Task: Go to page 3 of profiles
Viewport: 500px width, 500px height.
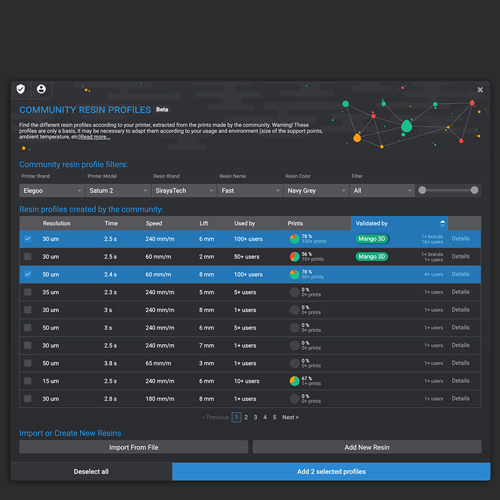Action: pos(255,417)
